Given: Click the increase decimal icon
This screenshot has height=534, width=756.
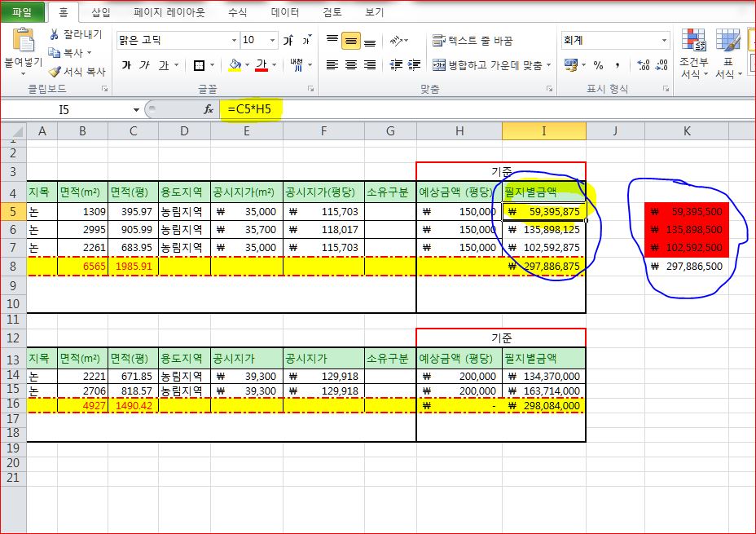Looking at the screenshot, I should (x=644, y=64).
